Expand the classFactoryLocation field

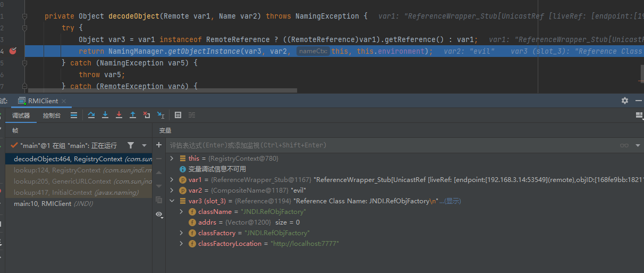[x=182, y=244]
